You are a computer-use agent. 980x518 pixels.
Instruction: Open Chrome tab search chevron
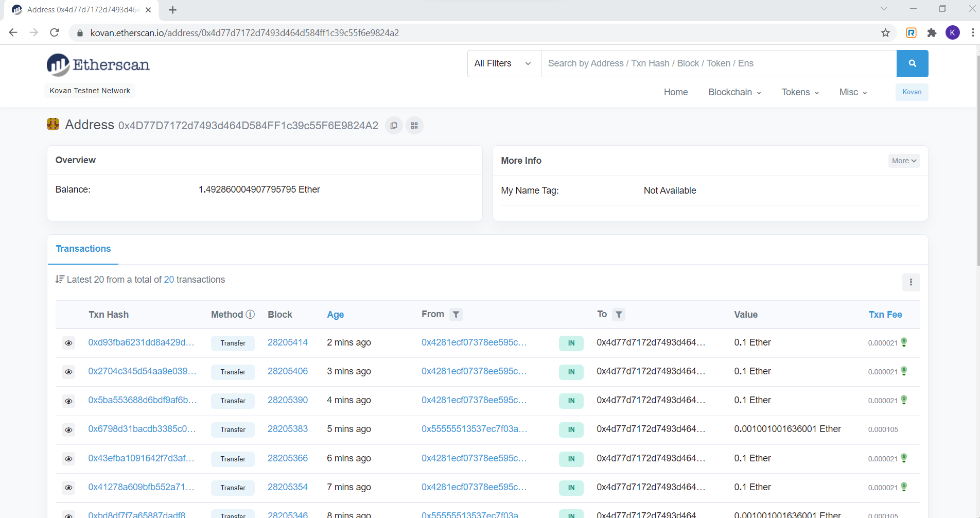point(884,9)
